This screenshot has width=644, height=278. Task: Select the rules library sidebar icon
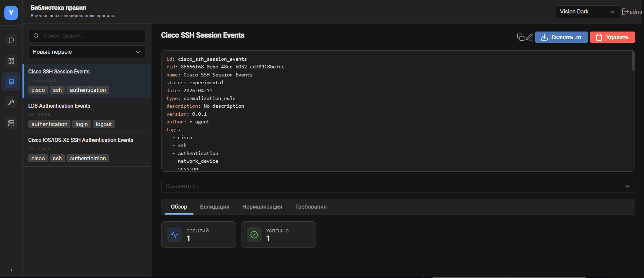click(x=11, y=82)
